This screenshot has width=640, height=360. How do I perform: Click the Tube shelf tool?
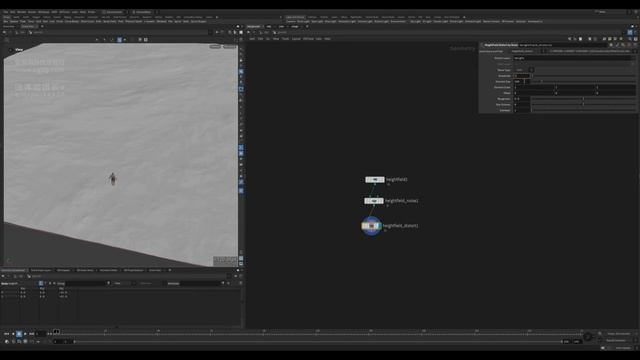click(23, 21)
